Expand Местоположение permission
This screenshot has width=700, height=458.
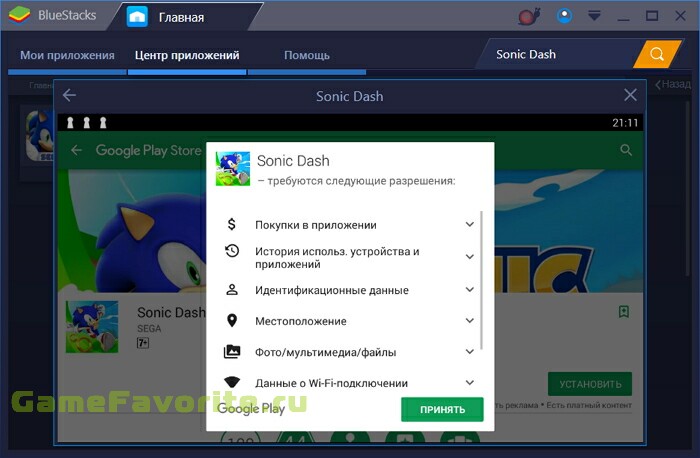pyautogui.click(x=470, y=321)
